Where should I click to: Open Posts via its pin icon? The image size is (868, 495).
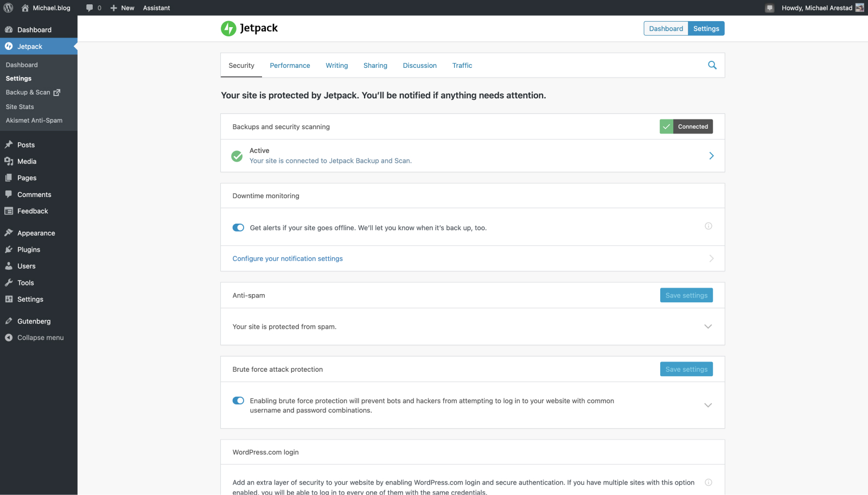coord(9,144)
